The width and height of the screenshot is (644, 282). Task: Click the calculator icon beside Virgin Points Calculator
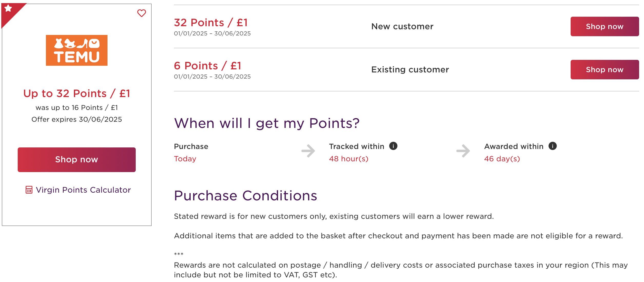29,190
